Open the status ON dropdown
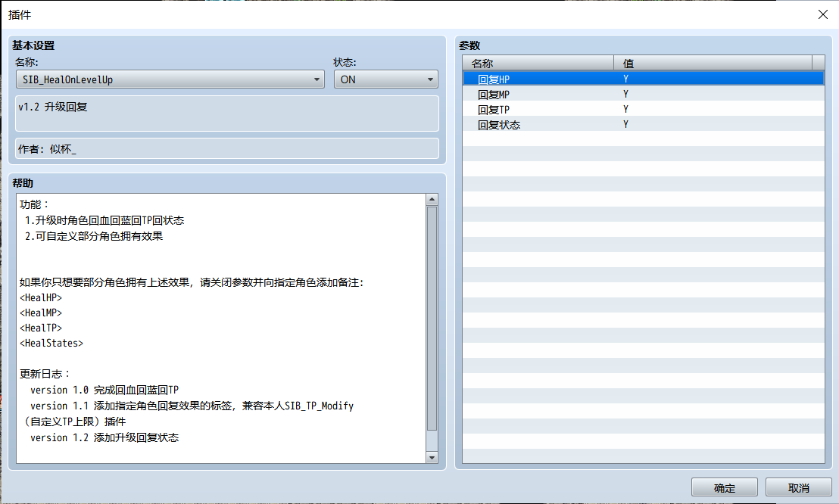This screenshot has width=839, height=504. (385, 79)
